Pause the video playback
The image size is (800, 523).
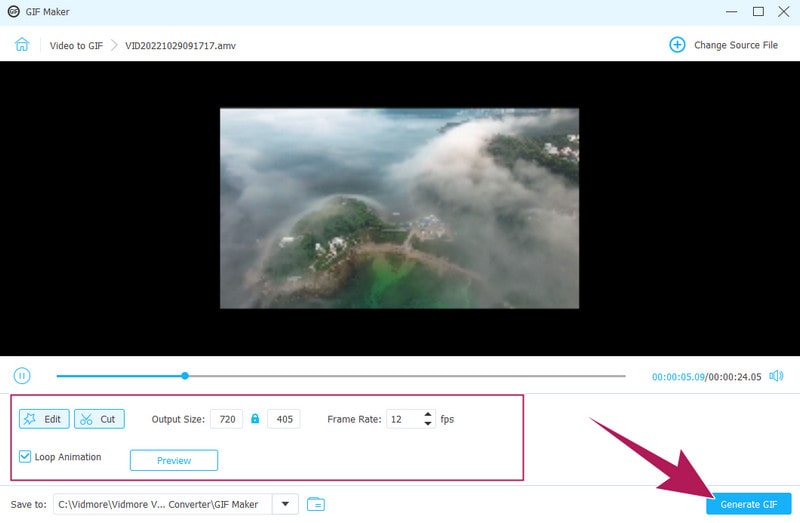coord(22,376)
